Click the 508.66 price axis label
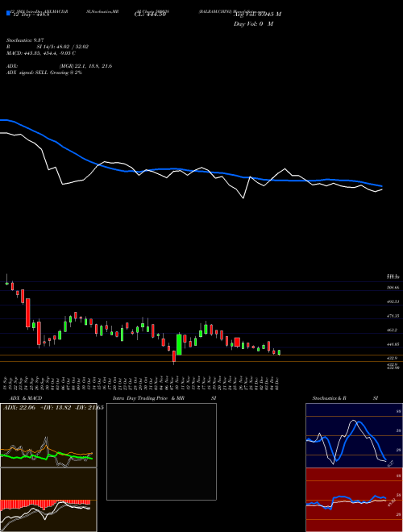 (x=393, y=288)
